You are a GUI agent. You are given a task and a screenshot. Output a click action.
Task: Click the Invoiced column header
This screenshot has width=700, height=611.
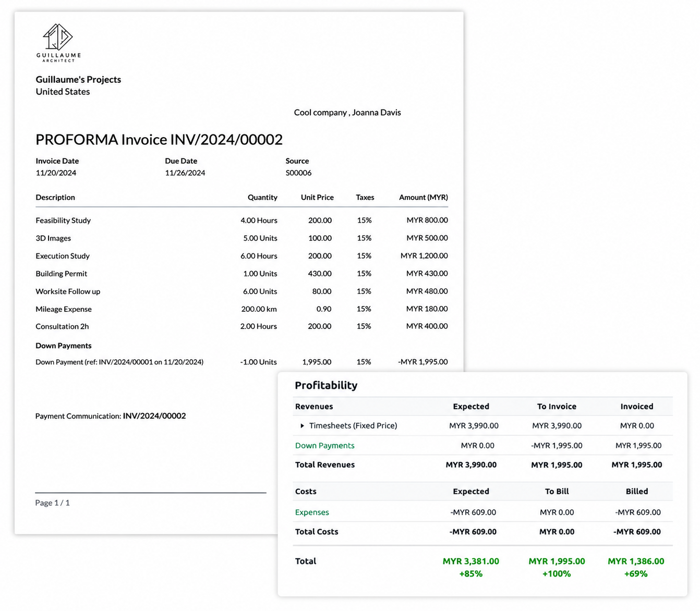636,407
